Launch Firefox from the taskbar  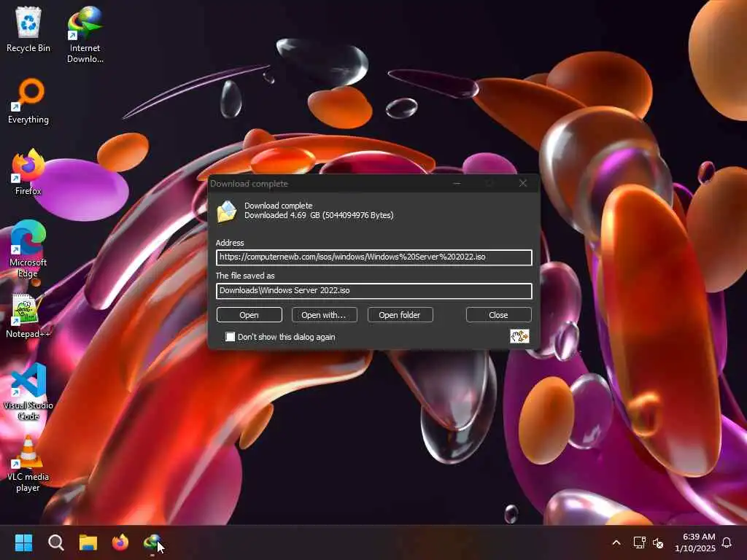120,542
